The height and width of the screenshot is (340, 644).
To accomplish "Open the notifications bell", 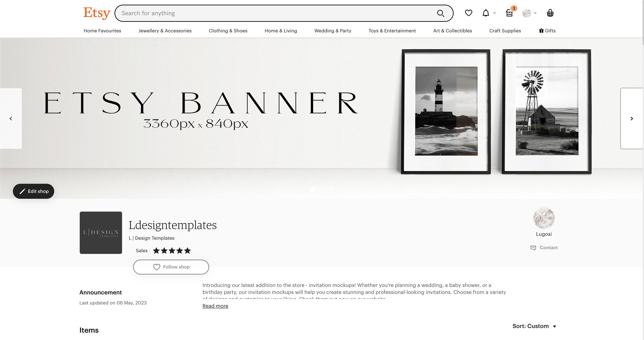I will pos(486,13).
